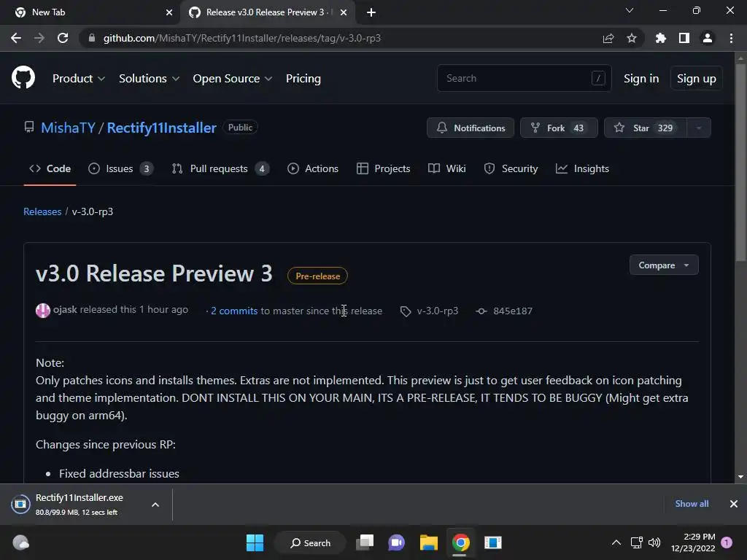Click the Rectify11Installer.exe download file icon
The image size is (747, 560).
point(20,504)
